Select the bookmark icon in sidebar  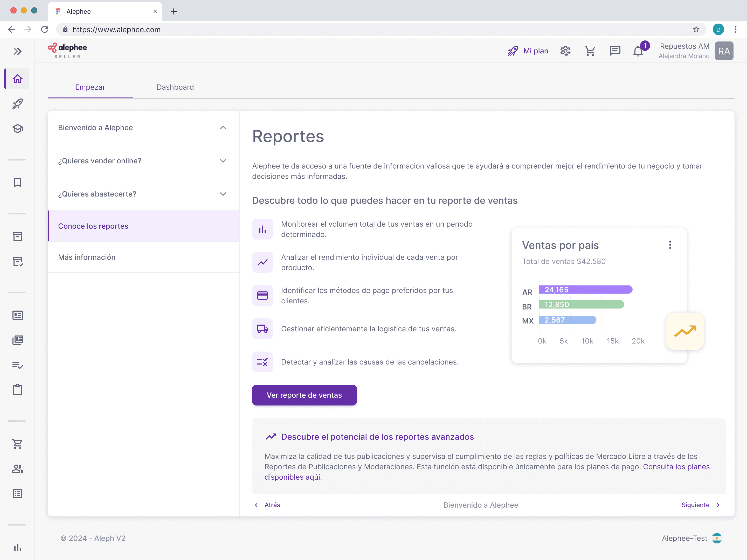click(x=18, y=183)
